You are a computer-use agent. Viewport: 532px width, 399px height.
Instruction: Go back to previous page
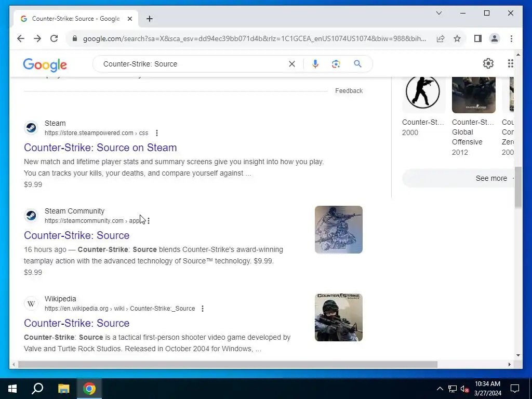coord(21,38)
